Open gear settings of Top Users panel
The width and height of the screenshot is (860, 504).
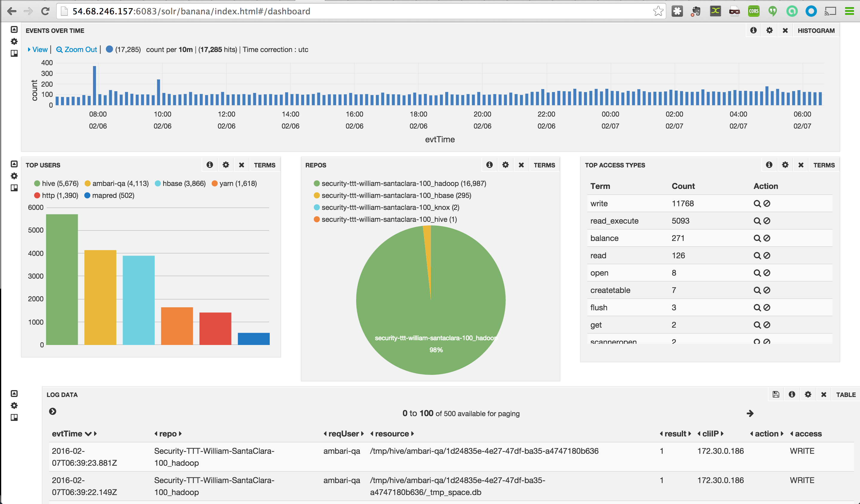[x=225, y=165]
